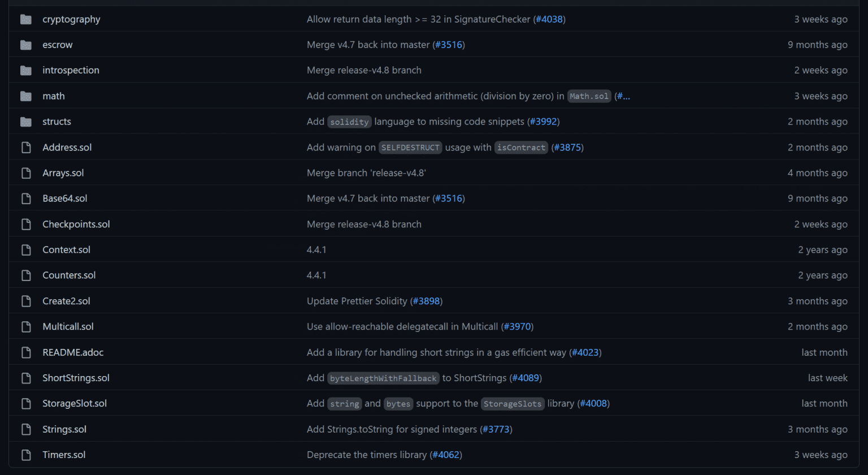This screenshot has height=475, width=868.
Task: Open pull request #3875
Action: click(x=567, y=147)
